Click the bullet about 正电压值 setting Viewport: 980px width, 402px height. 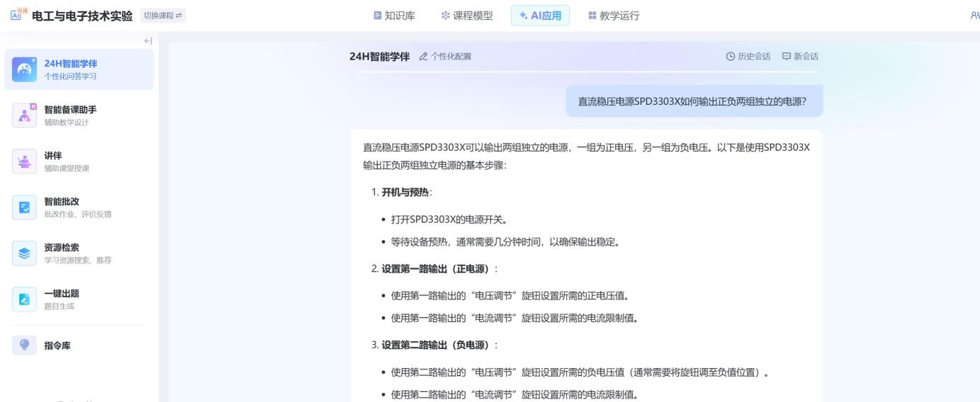tap(510, 294)
